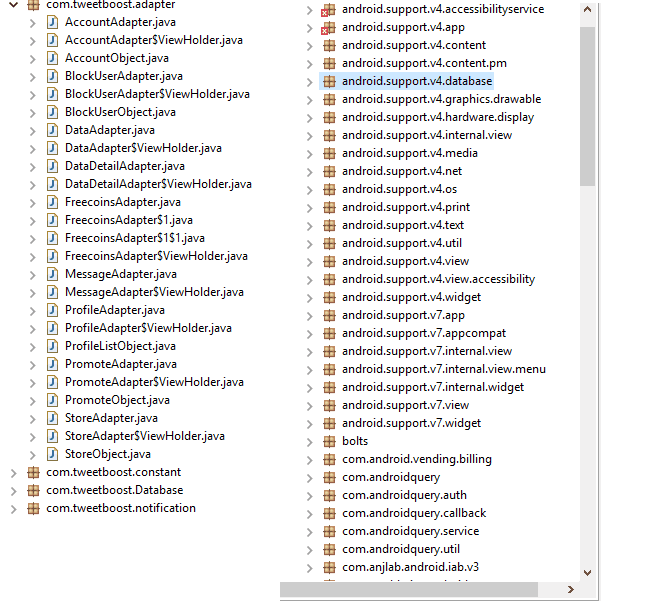The image size is (652, 601).
Task: Click the DataAdapter.java file icon
Action: point(51,130)
